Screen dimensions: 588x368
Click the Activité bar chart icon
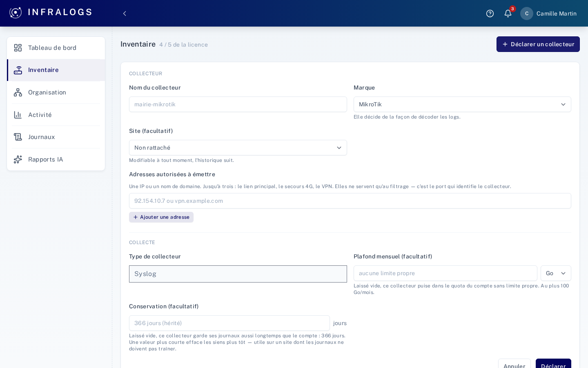[18, 115]
